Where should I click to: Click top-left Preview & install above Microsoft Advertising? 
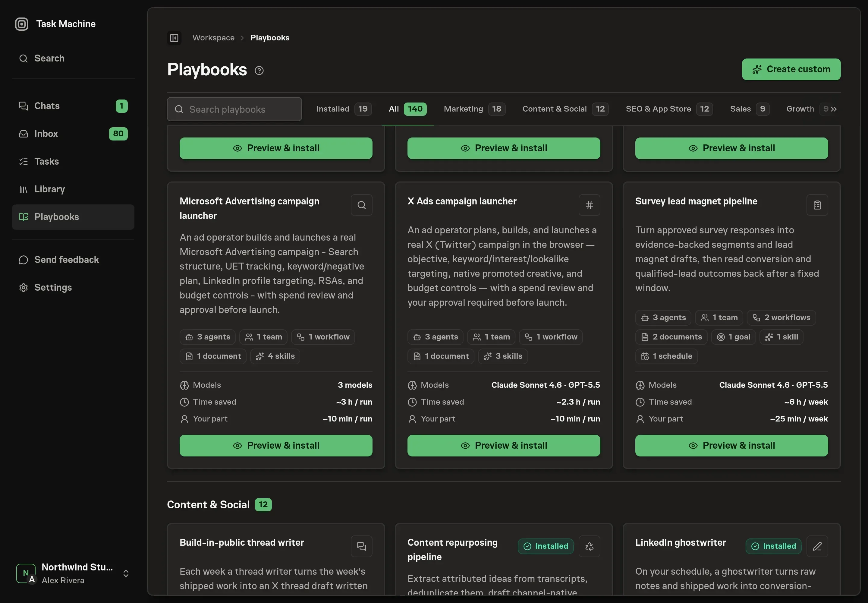pyautogui.click(x=276, y=148)
